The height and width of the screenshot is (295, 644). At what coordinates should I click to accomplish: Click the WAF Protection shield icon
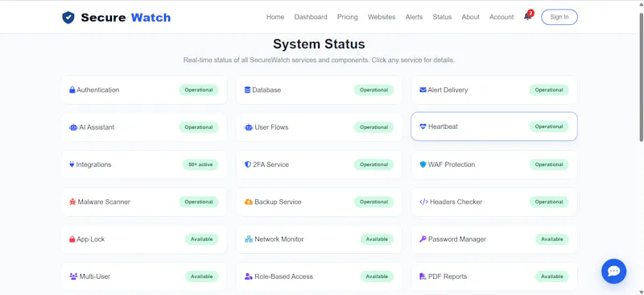point(423,164)
